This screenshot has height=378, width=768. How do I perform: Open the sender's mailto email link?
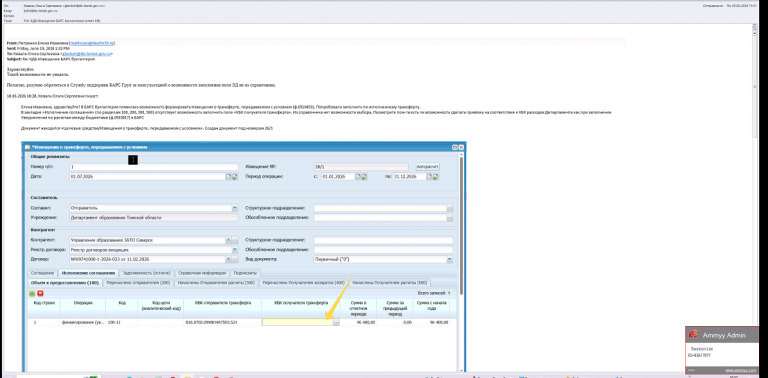(93, 43)
